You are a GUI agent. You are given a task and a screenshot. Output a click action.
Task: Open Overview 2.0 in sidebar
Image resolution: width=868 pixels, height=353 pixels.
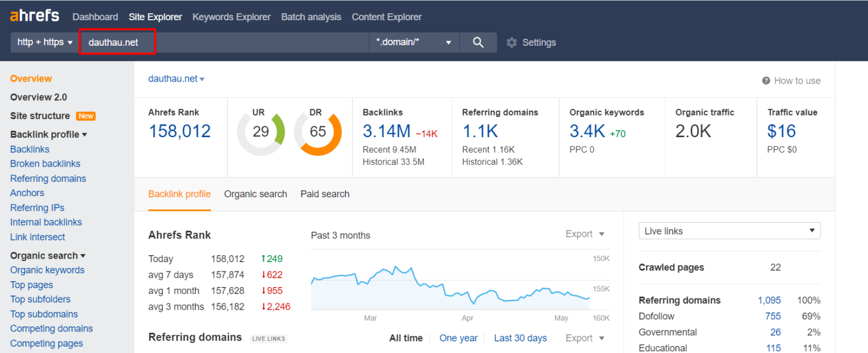point(38,97)
